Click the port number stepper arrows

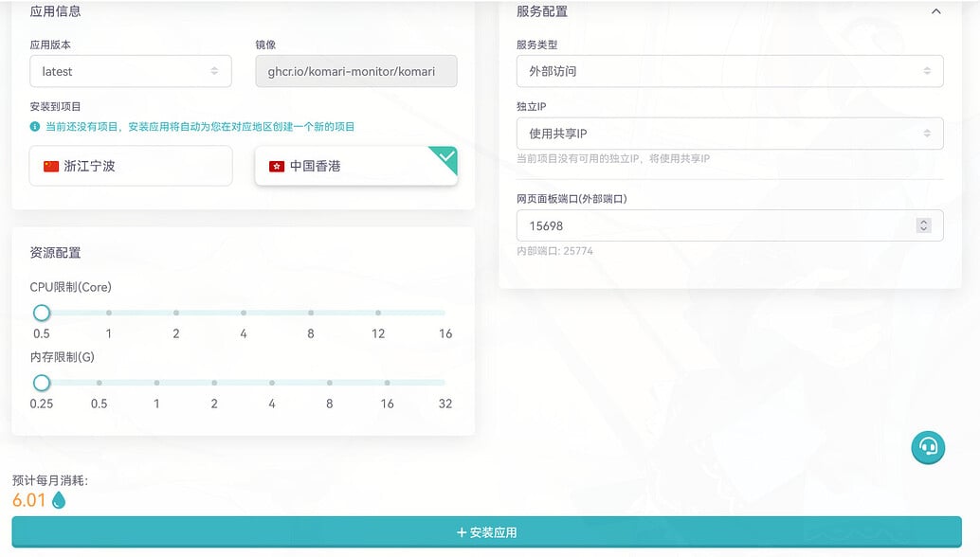[x=923, y=225]
